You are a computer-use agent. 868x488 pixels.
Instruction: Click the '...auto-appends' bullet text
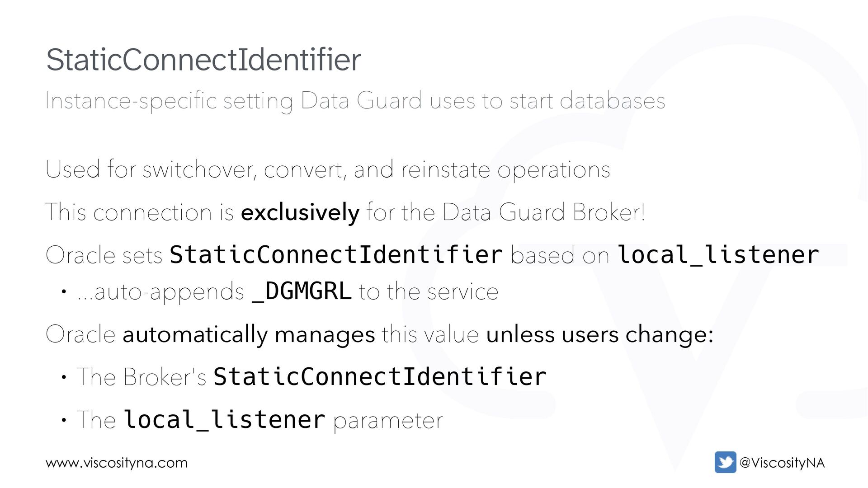tap(160, 291)
